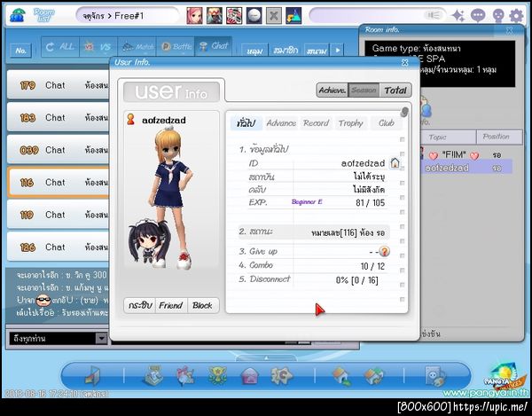
Task: Click the house with green arrow icon
Action: [x=341, y=377]
